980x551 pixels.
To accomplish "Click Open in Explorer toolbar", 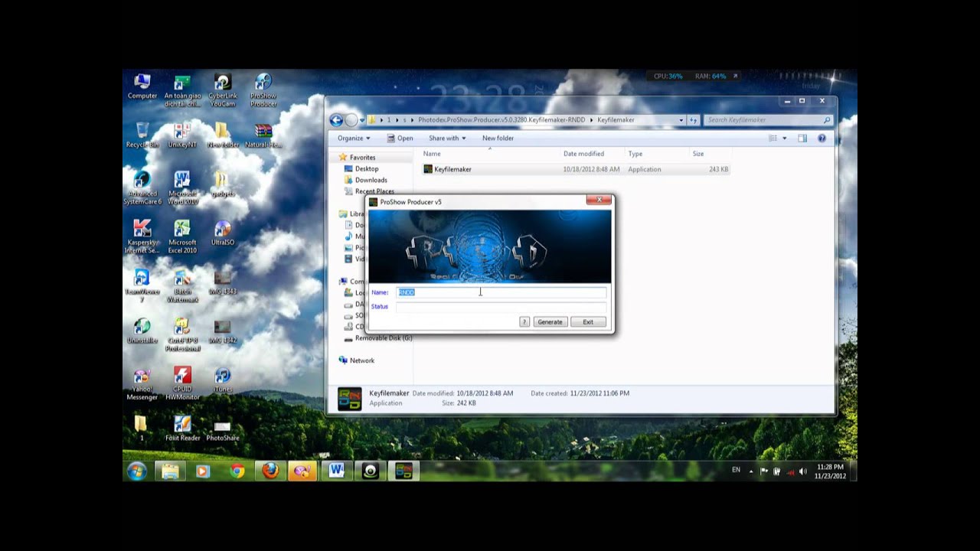I will [x=400, y=139].
